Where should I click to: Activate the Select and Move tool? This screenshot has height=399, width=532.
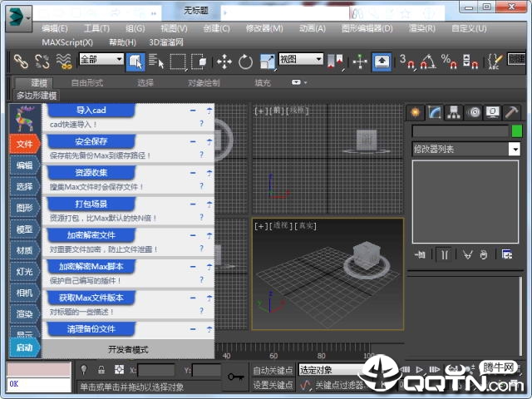point(224,61)
